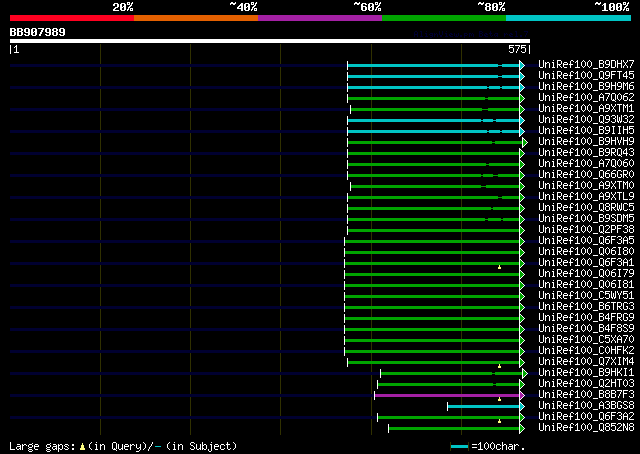Select the UniRef100_Q2PF38 label
640x454 pixels.
tap(586, 229)
